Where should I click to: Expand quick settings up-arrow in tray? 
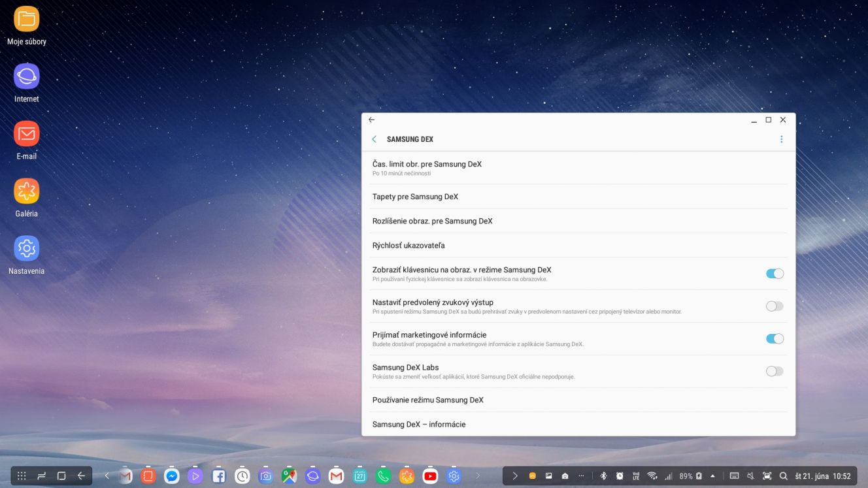click(712, 476)
